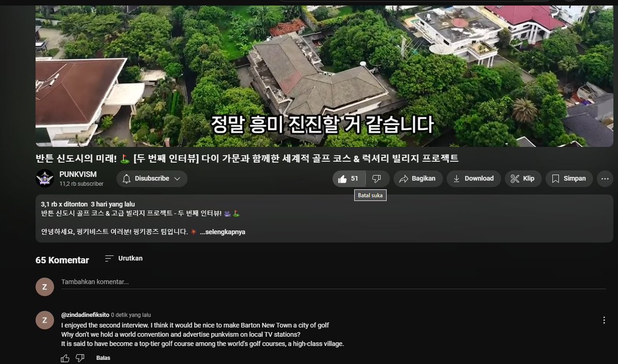This screenshot has width=618, height=364.
Task: Save video with Simpan button
Action: (569, 179)
